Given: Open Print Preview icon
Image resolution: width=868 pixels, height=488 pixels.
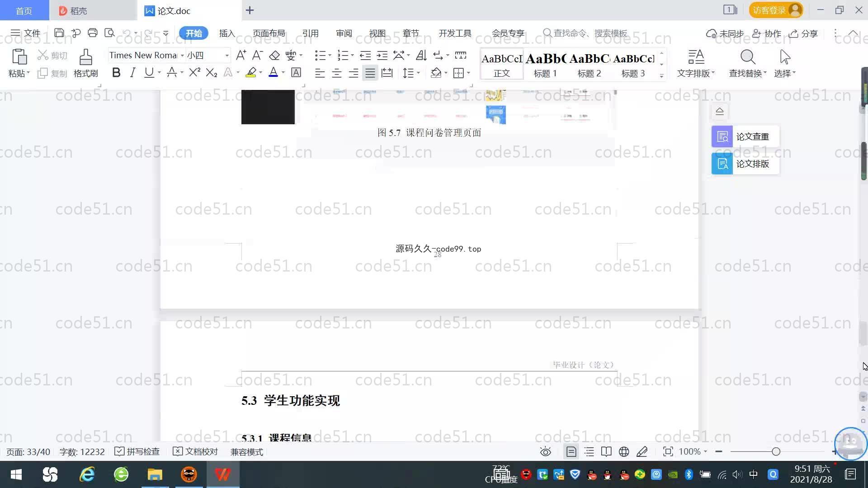Looking at the screenshot, I should coord(109,33).
